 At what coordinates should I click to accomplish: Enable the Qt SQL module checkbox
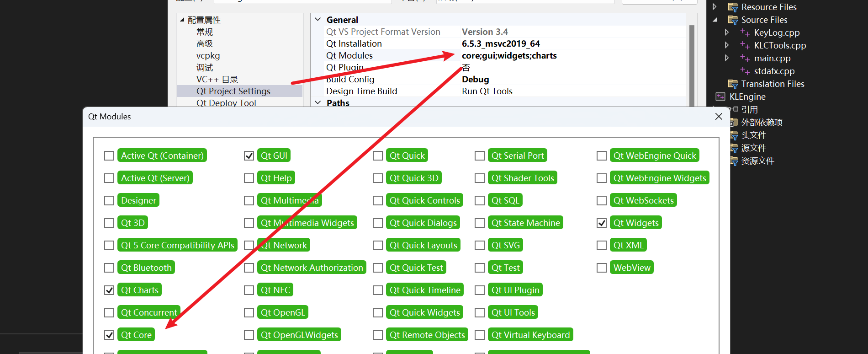point(480,201)
